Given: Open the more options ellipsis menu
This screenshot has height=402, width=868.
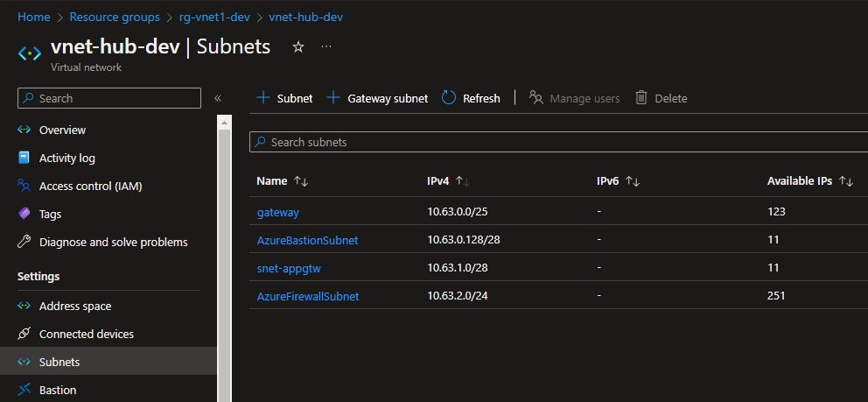Looking at the screenshot, I should (x=326, y=46).
